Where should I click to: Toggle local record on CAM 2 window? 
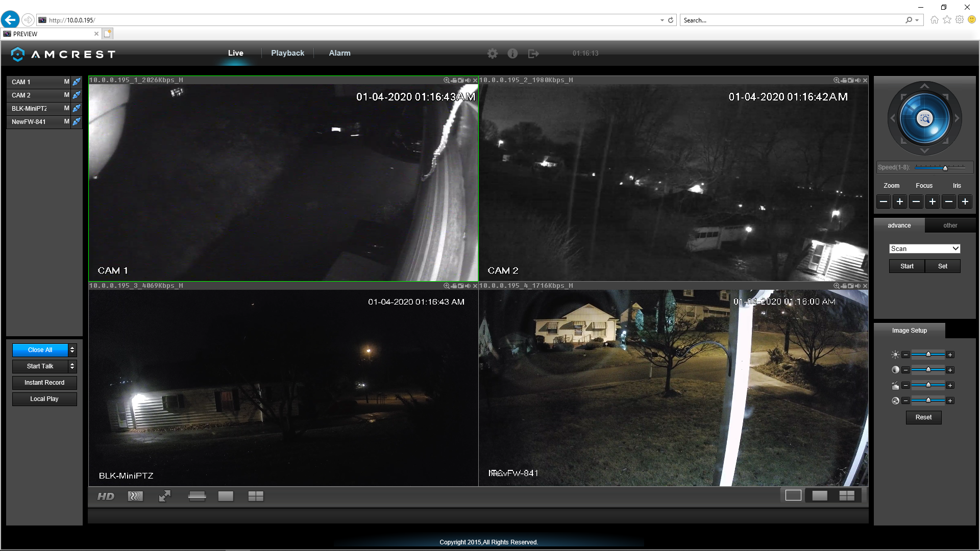tap(844, 80)
